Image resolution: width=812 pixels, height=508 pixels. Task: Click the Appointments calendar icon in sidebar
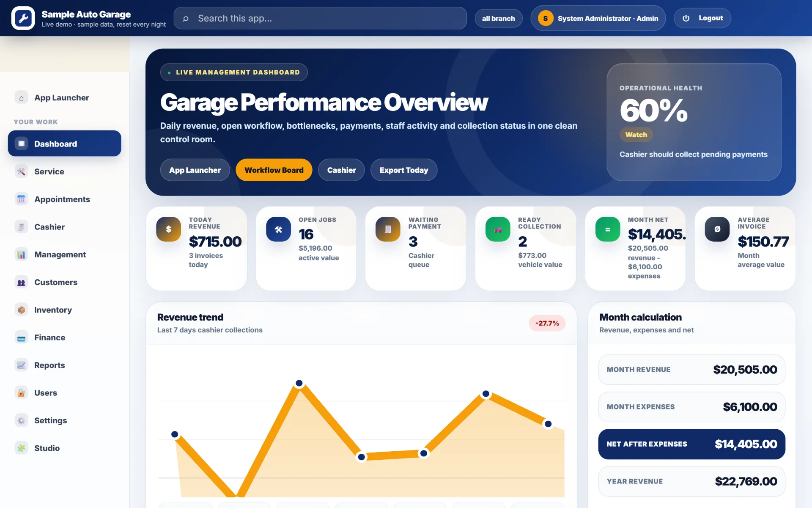pos(21,199)
